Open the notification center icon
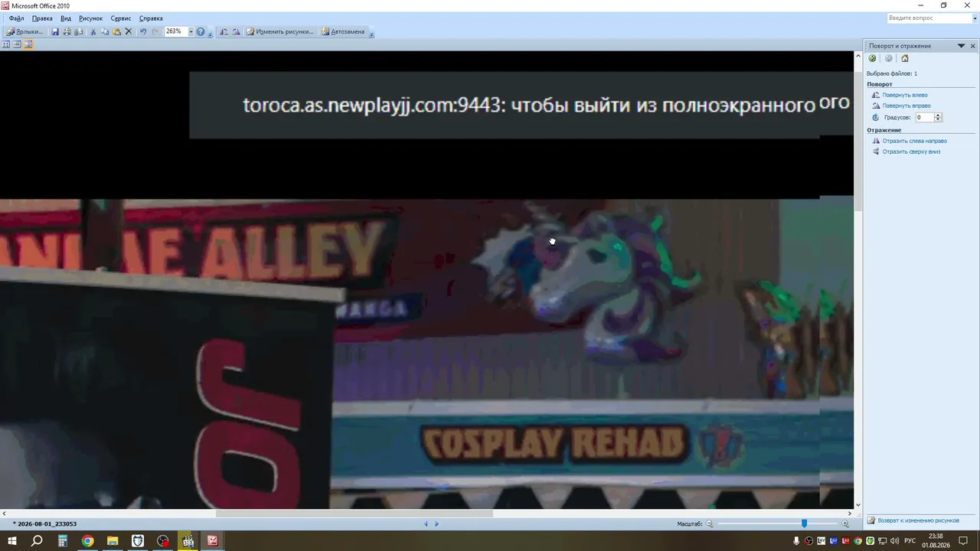 [963, 541]
